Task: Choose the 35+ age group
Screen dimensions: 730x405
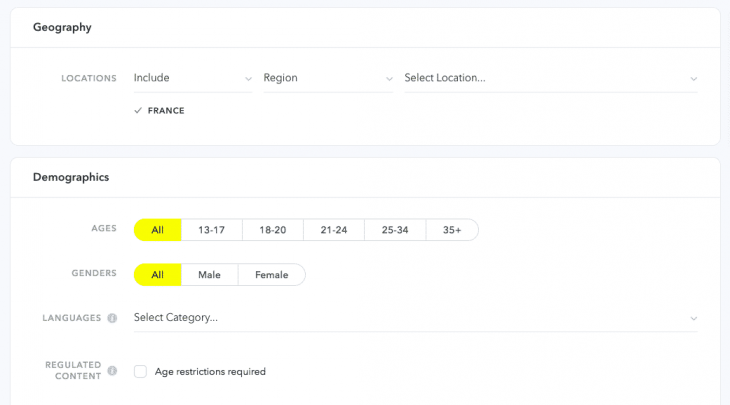Action: tap(452, 230)
